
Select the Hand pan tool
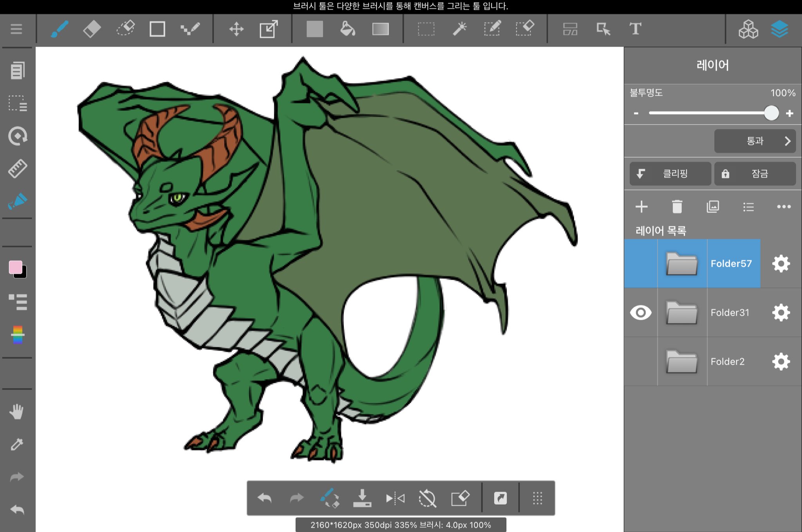[x=17, y=412]
